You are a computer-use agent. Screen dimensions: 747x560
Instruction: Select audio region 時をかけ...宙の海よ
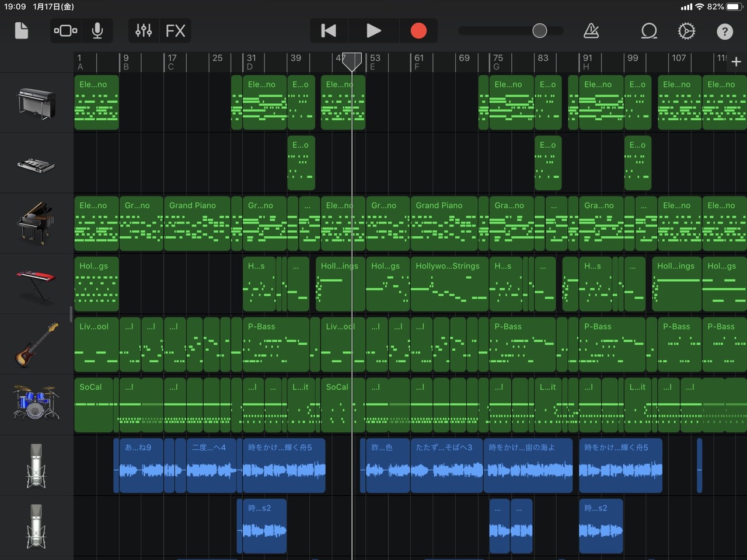click(x=528, y=466)
